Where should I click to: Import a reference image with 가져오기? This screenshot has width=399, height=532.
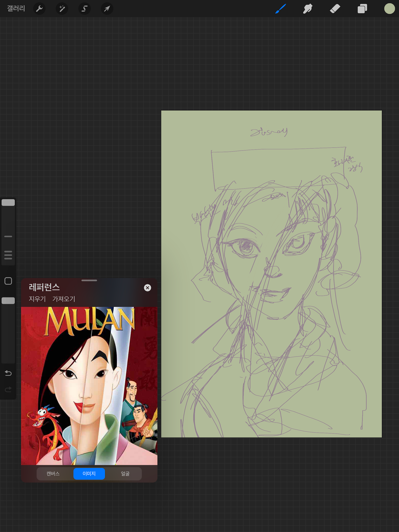pyautogui.click(x=64, y=299)
